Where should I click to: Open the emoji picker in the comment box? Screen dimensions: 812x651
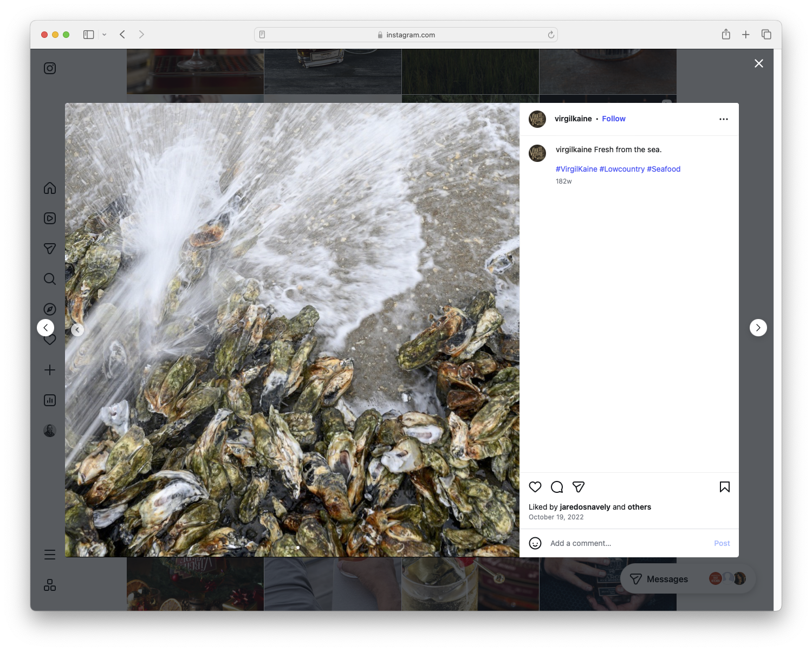point(535,543)
